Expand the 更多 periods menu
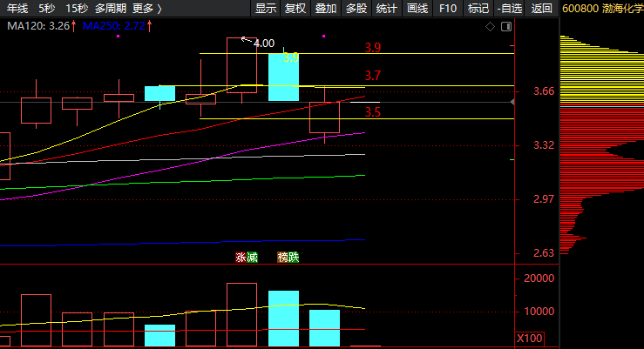Screen dimensions: 644x349 tap(147, 8)
